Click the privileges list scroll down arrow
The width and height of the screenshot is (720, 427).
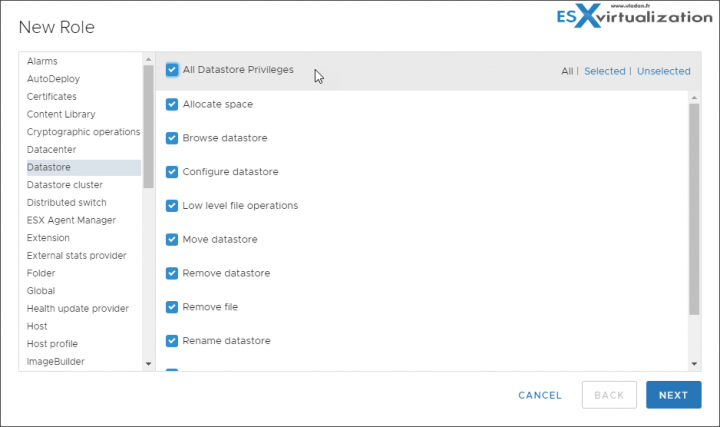pyautogui.click(x=694, y=364)
